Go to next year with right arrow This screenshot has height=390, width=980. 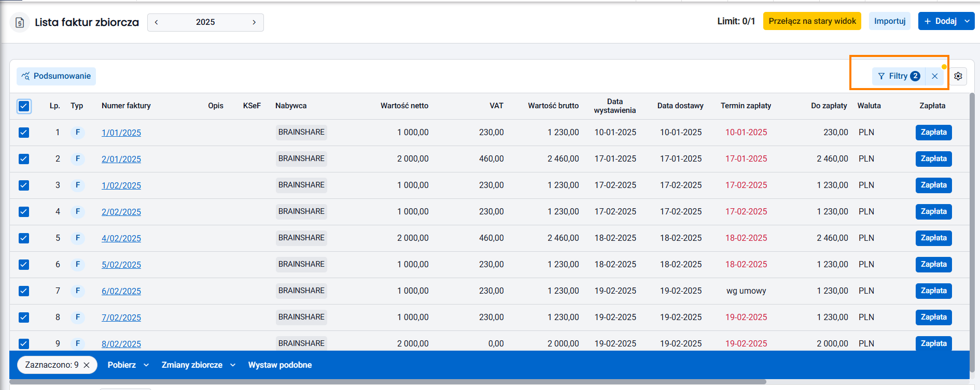(254, 22)
